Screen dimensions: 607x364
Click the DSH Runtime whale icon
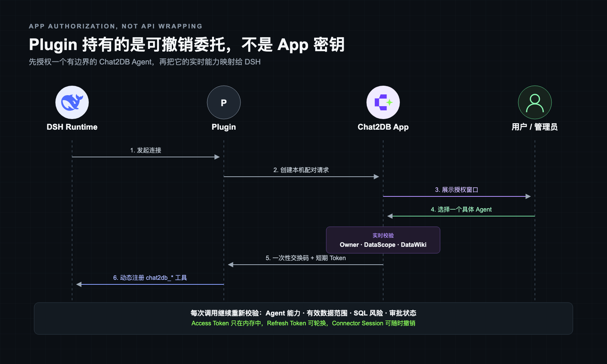(72, 102)
